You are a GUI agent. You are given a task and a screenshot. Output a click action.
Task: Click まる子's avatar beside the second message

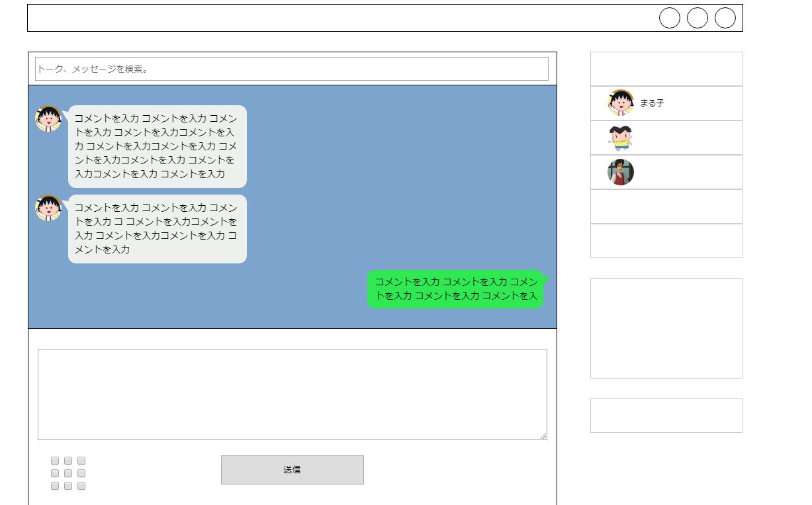tap(48, 208)
